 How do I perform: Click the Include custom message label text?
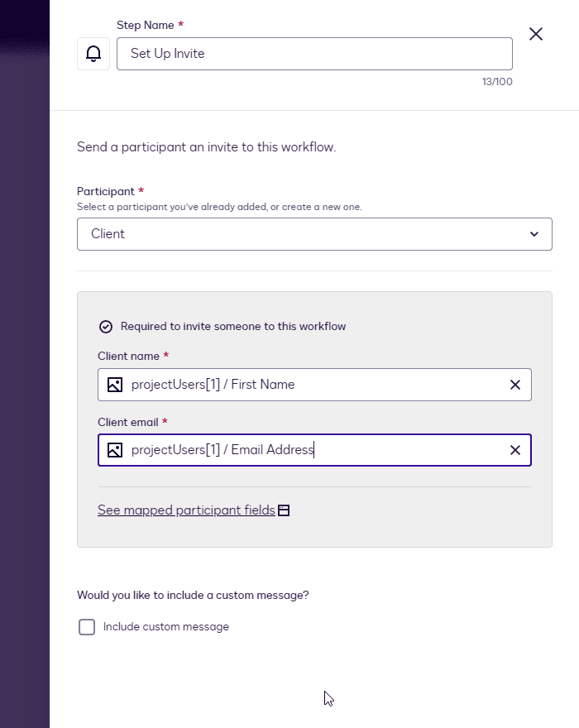click(x=165, y=627)
